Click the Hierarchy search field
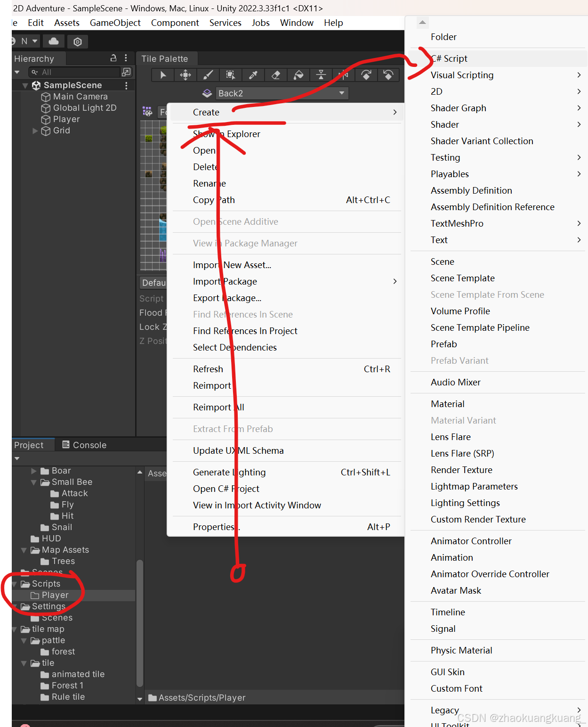 (x=74, y=72)
